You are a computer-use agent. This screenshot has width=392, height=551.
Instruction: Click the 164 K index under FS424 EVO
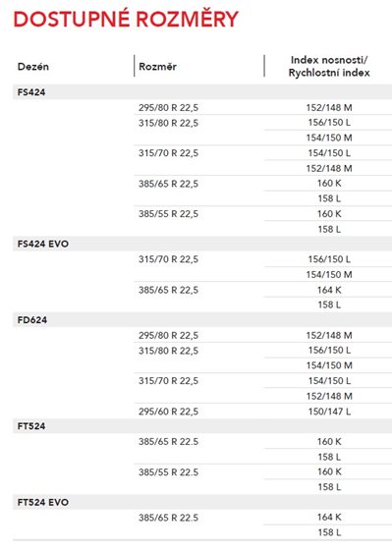pos(329,290)
